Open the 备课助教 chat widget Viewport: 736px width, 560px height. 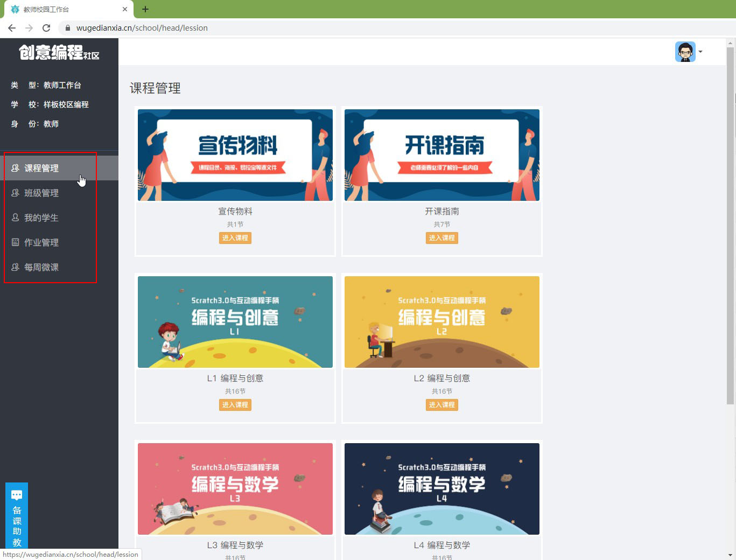[17, 515]
